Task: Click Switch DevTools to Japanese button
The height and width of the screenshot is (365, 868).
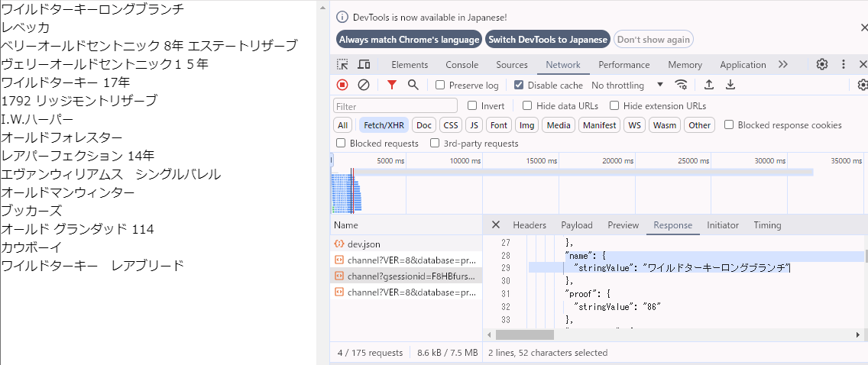Action: pyautogui.click(x=548, y=39)
